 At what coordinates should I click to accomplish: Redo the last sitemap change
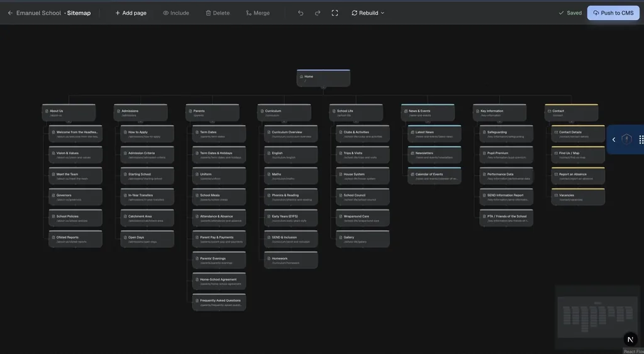318,13
